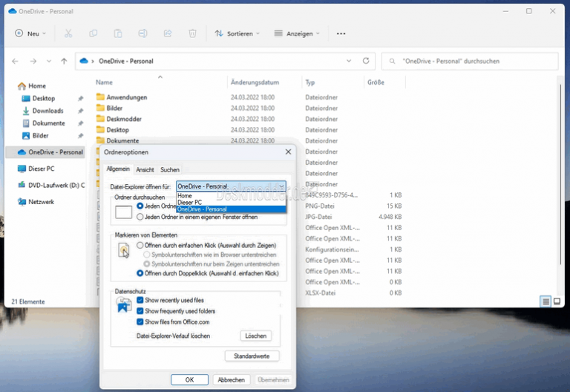Switch to the Ansicht tab
Image resolution: width=570 pixels, height=392 pixels.
[x=145, y=170]
